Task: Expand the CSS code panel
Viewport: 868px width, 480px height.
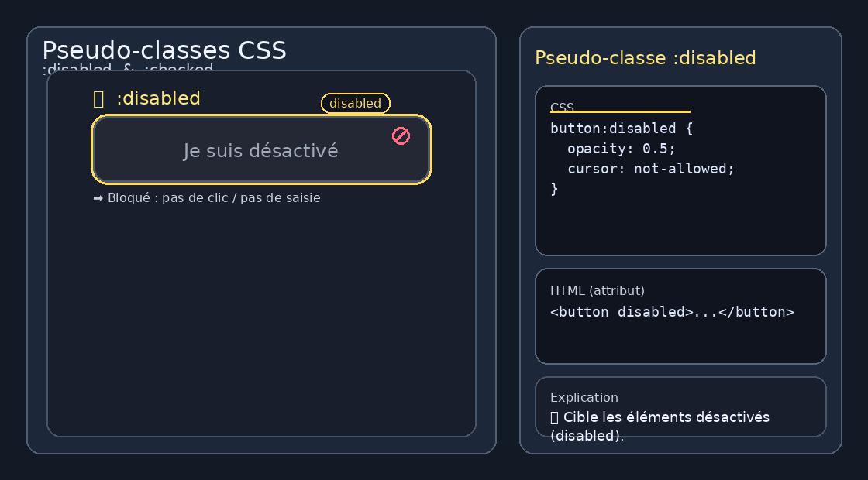Action: click(680, 170)
